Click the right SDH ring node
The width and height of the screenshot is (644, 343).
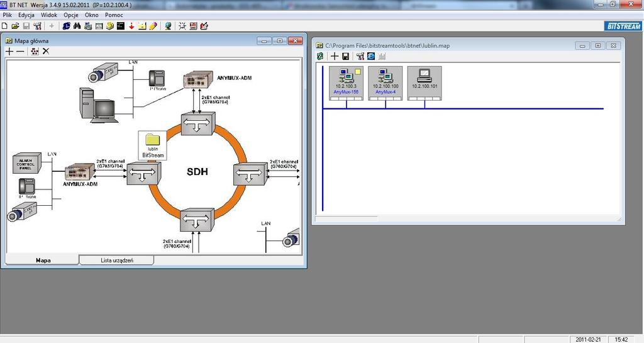(x=250, y=174)
